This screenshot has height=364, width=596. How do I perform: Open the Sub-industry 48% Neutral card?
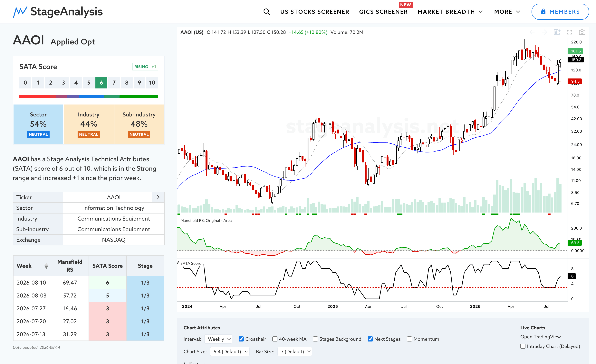tap(139, 124)
